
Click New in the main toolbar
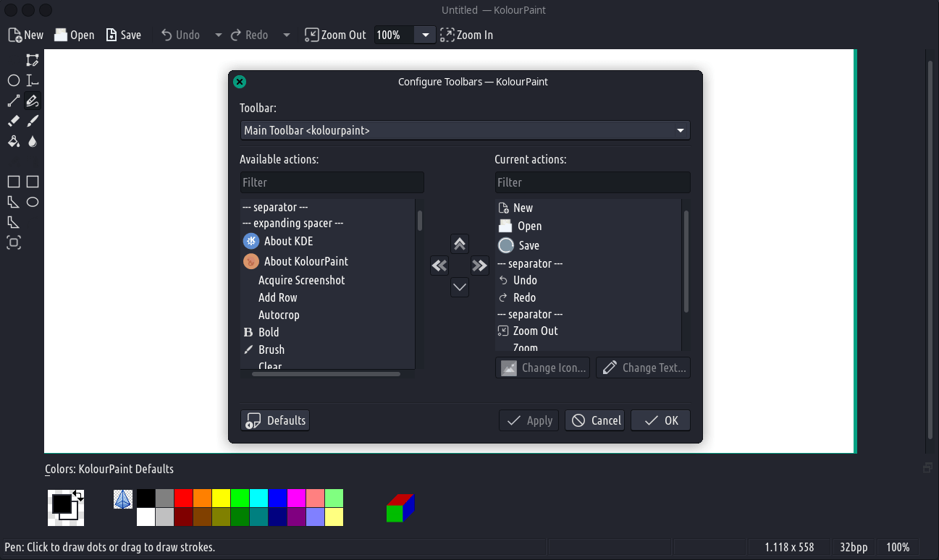(25, 35)
